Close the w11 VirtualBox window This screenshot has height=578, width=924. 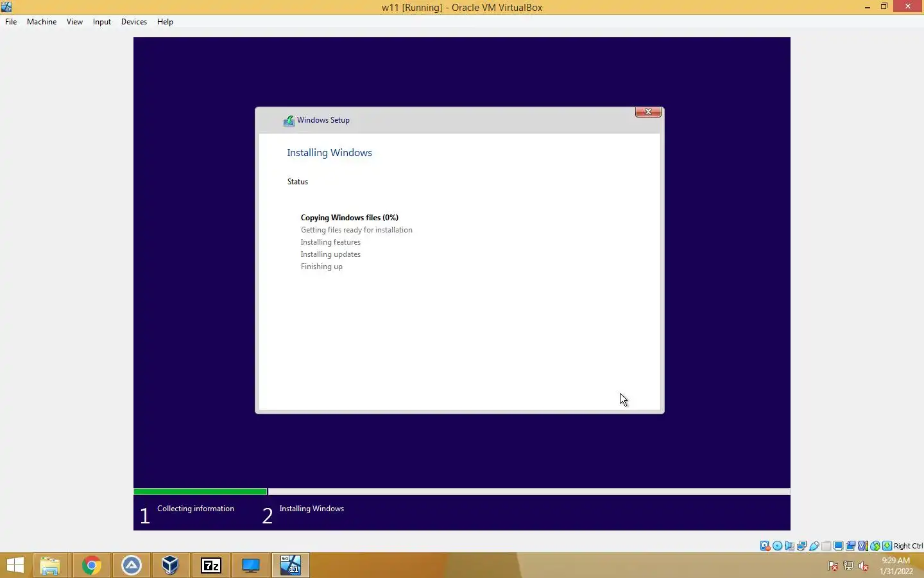[907, 6]
